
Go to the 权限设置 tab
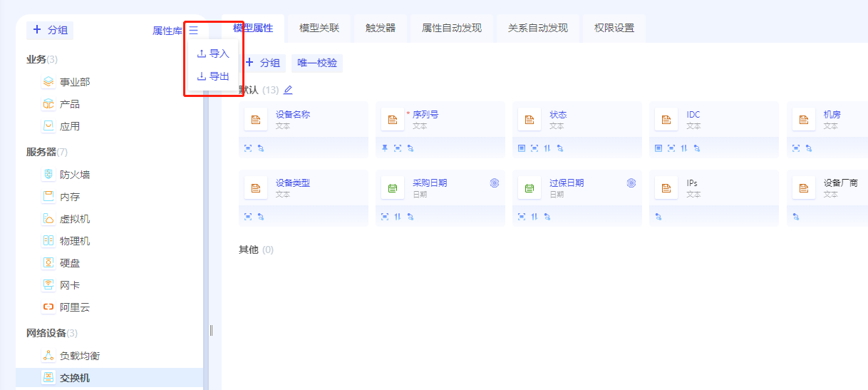point(614,29)
